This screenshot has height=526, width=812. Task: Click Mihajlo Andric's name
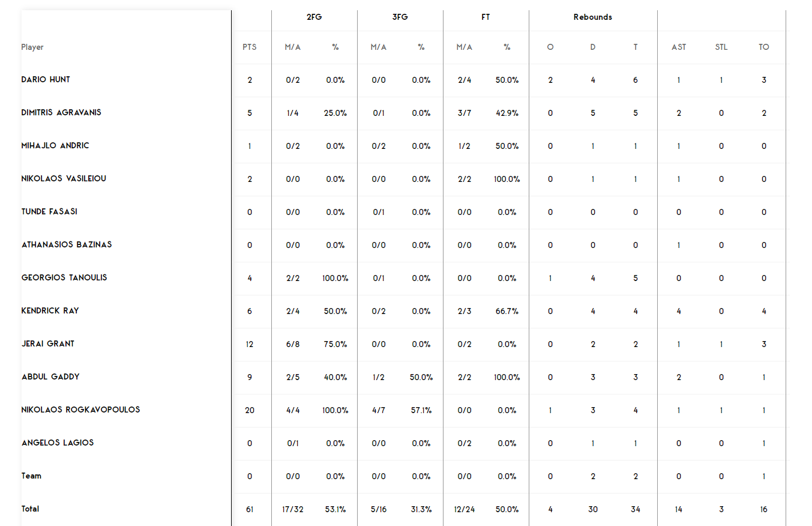point(55,146)
